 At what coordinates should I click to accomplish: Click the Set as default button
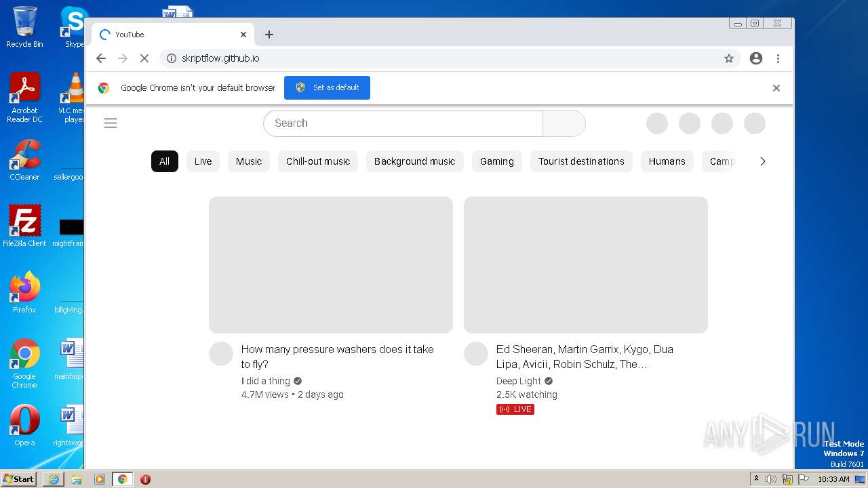pyautogui.click(x=327, y=87)
